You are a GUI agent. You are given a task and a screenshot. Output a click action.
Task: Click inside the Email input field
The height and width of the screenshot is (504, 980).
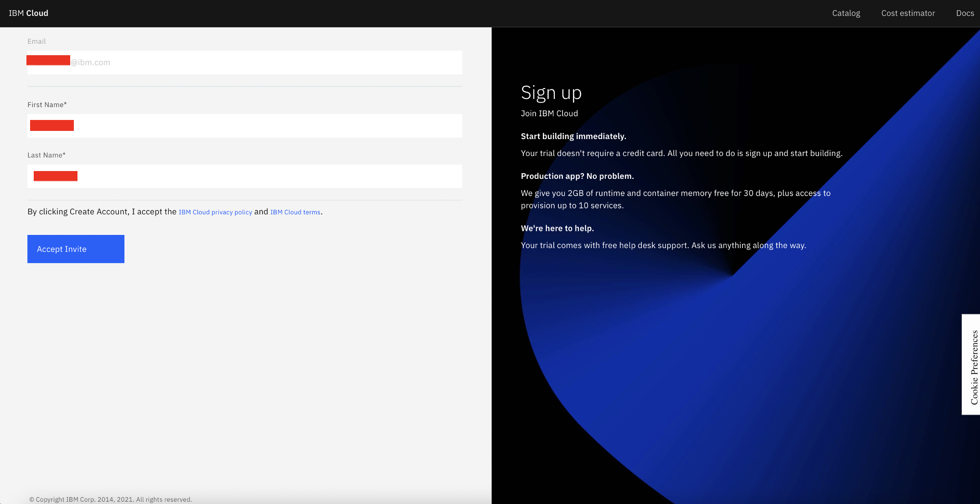pyautogui.click(x=244, y=62)
